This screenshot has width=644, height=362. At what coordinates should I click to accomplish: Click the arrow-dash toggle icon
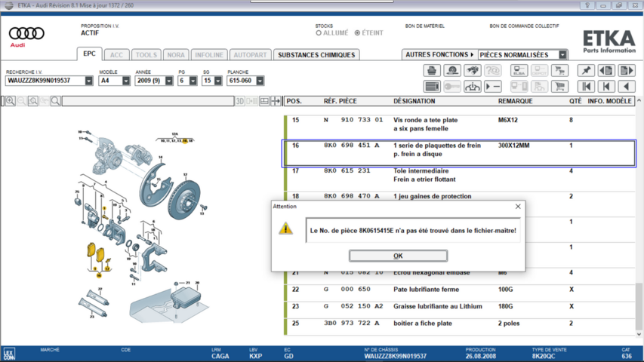tap(493, 87)
